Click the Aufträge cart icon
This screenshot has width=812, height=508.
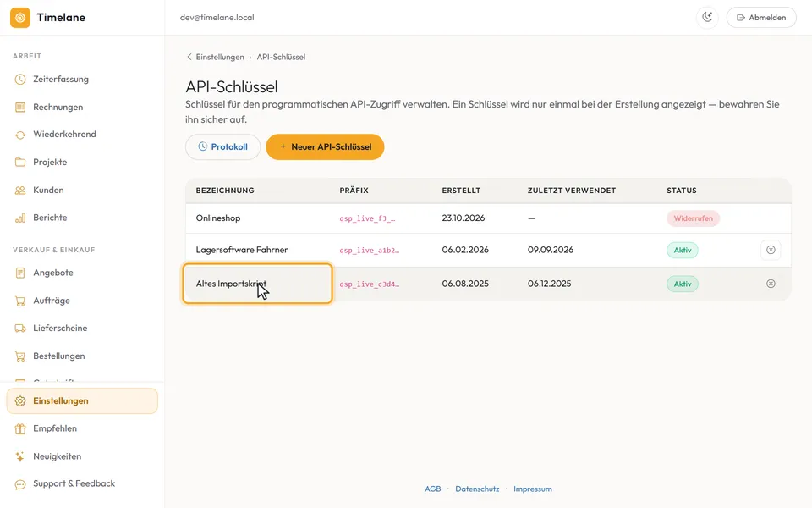20,301
